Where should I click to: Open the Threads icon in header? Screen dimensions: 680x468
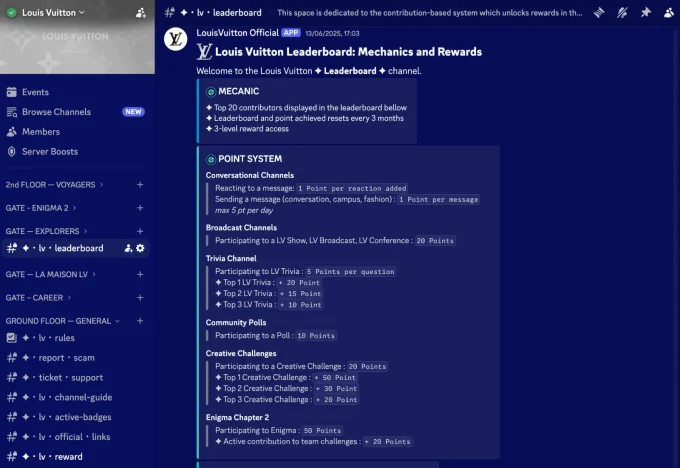[x=599, y=13]
